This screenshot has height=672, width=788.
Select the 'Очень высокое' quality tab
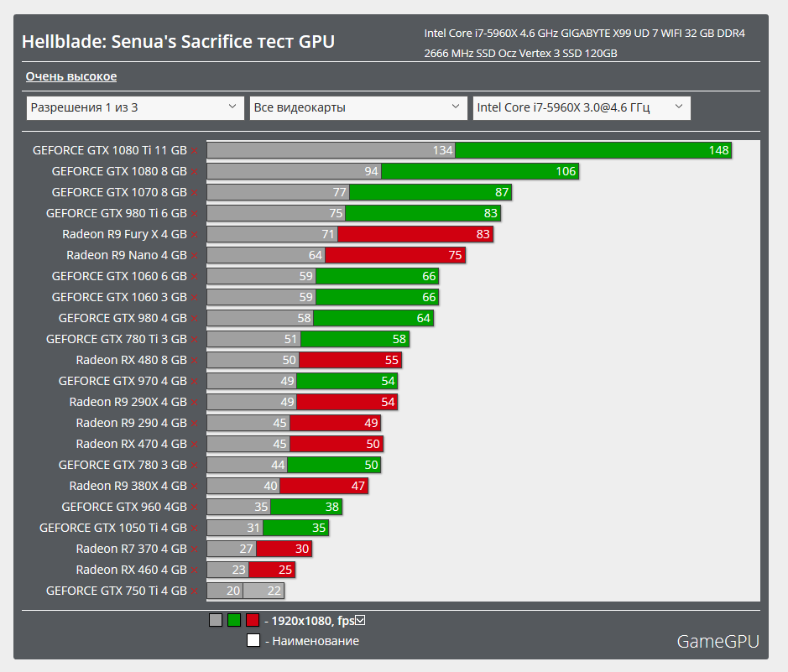coord(71,76)
